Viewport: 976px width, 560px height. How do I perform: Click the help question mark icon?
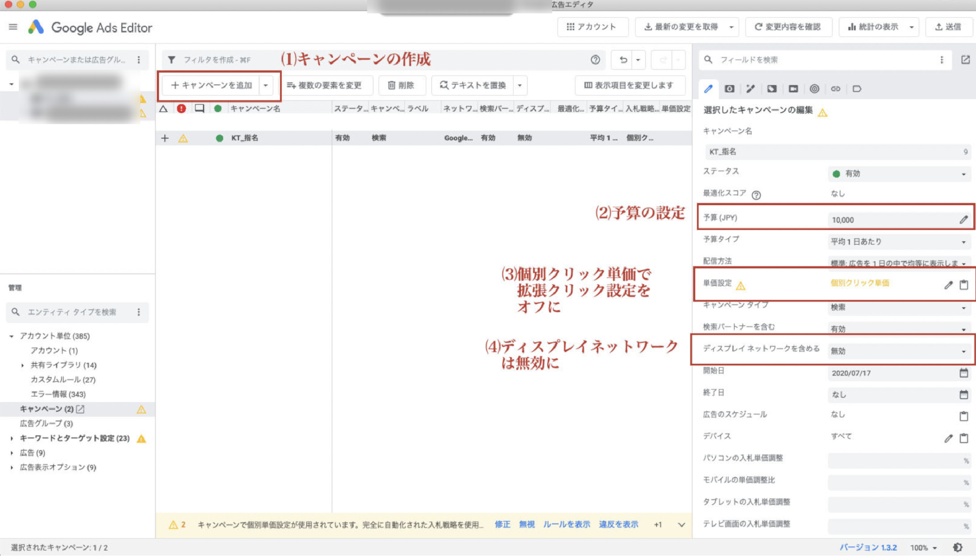pyautogui.click(x=595, y=60)
